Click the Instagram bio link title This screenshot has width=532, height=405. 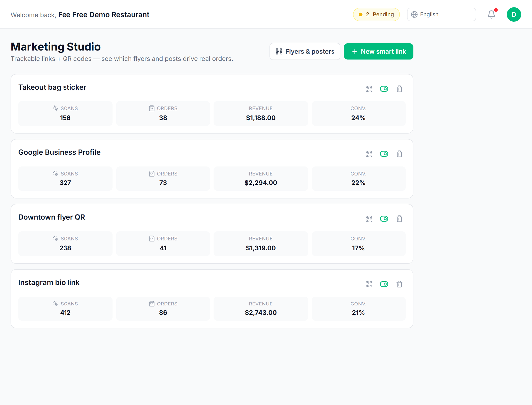(x=49, y=283)
